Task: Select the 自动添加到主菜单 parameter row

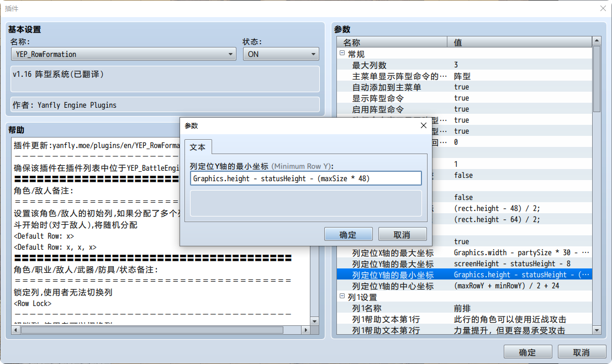Action: [465, 87]
